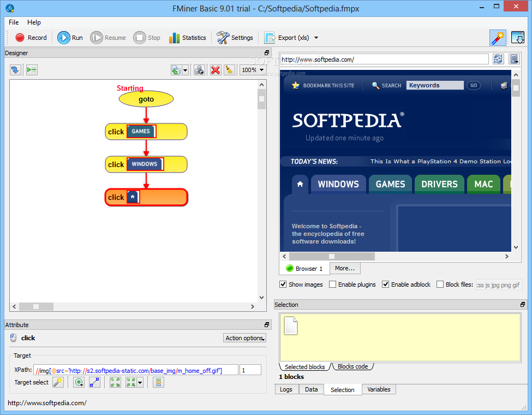Open the Action options dropdown
Image resolution: width=532 pixels, height=415 pixels.
pos(244,338)
